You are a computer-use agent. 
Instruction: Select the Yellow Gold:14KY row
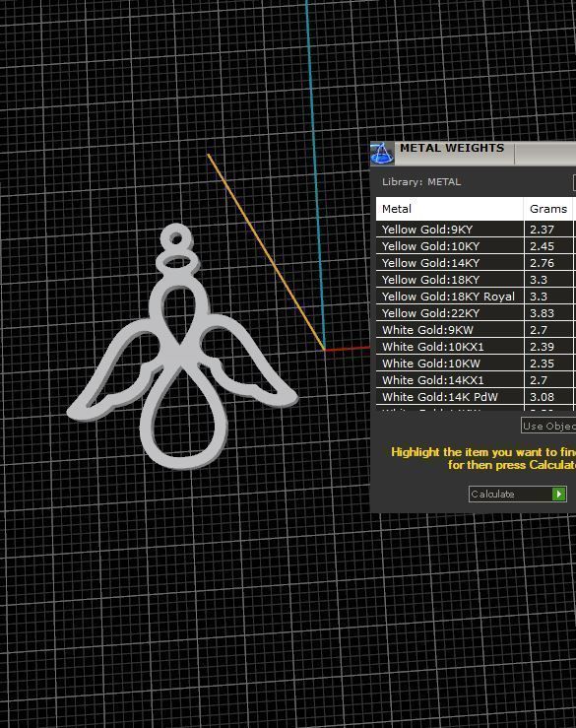[476, 263]
